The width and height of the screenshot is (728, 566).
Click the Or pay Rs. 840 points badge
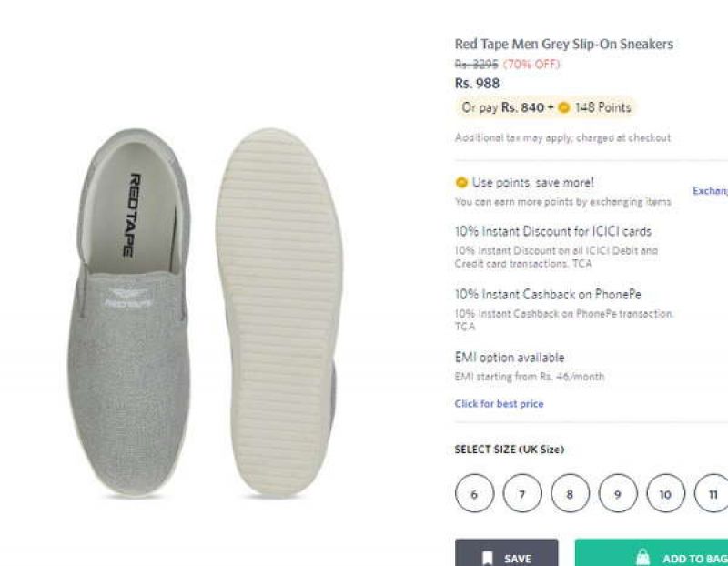click(544, 107)
